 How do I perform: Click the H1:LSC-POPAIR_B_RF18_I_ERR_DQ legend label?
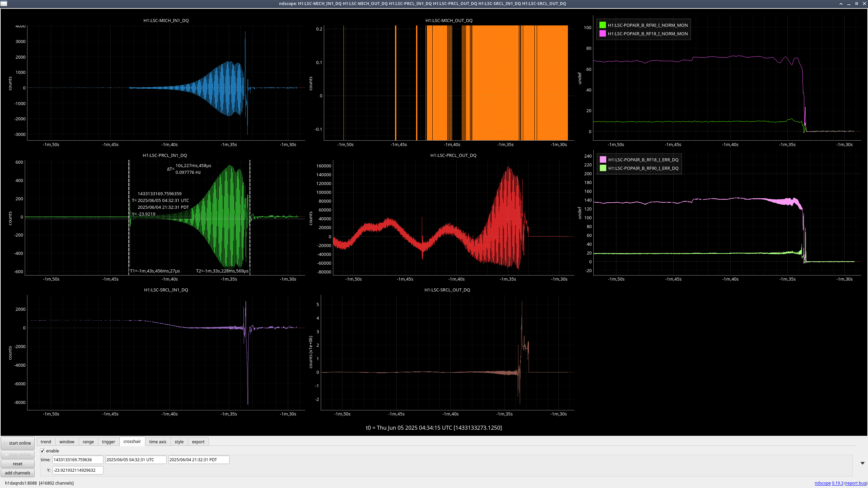(643, 160)
